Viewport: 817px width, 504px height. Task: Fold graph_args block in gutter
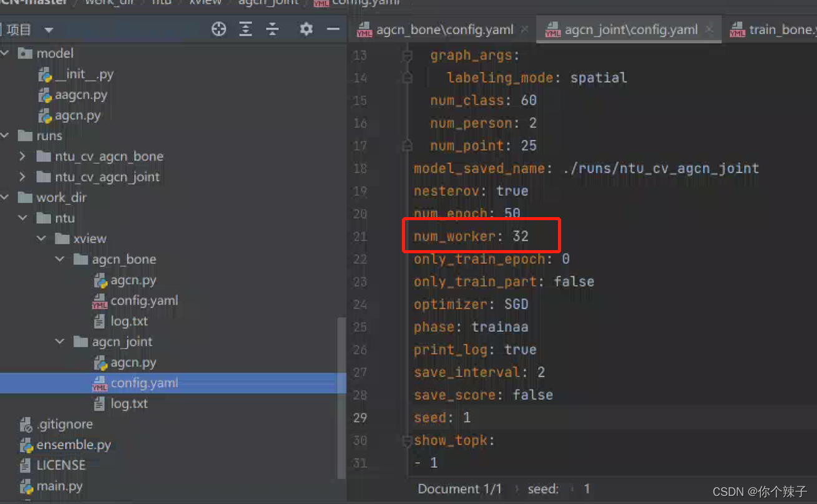tap(408, 56)
